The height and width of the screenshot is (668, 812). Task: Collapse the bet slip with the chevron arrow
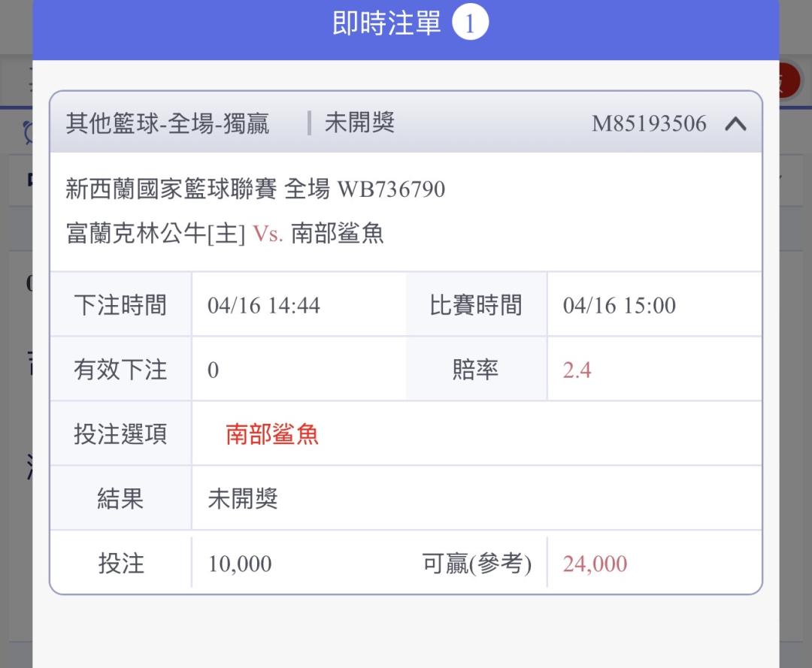(735, 124)
